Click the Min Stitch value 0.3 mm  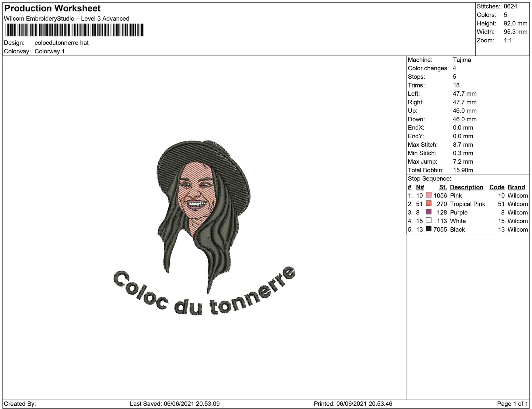463,153
